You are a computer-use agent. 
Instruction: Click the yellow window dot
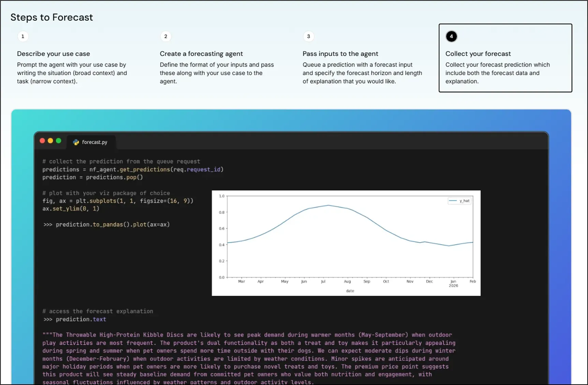coord(50,141)
